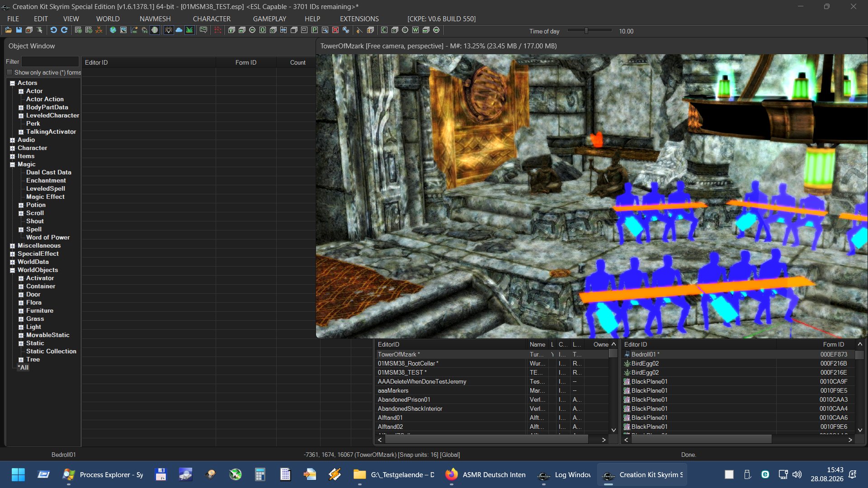Click the HK havok toolbar icon

coord(134,30)
